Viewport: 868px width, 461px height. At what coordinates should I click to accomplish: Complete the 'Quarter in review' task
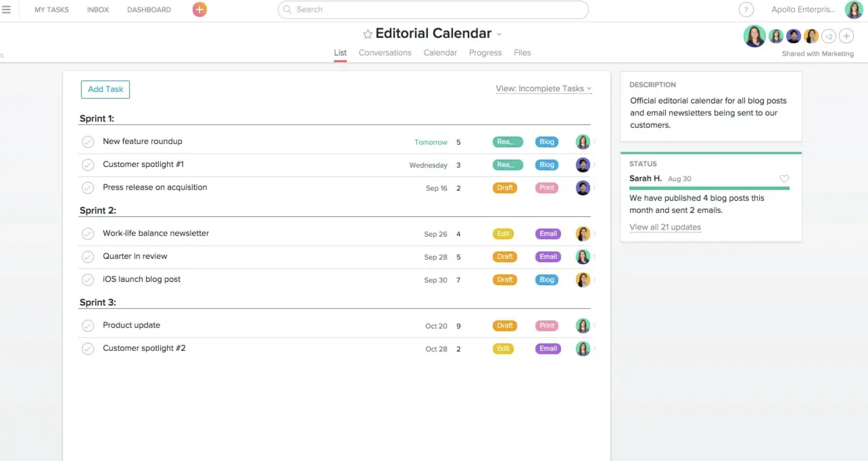[88, 257]
